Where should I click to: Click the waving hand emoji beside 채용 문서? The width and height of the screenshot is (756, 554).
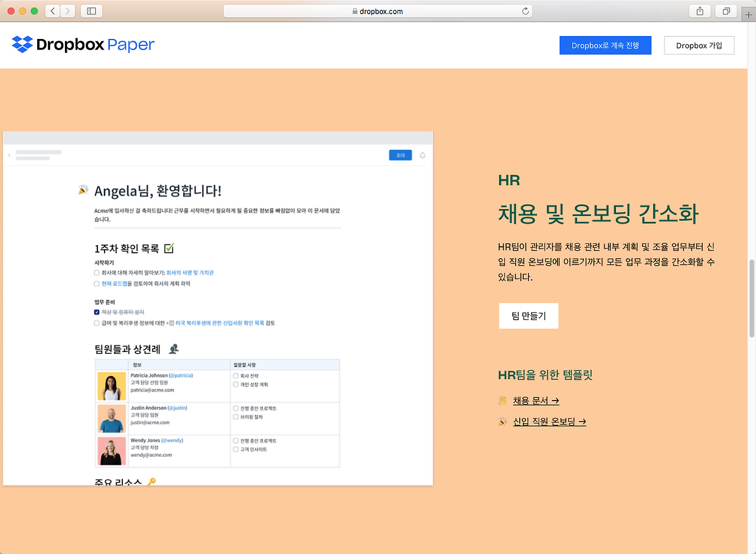pos(503,401)
